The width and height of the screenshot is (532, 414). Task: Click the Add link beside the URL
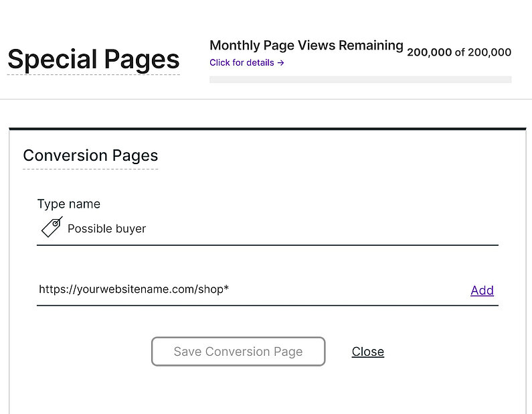(482, 290)
